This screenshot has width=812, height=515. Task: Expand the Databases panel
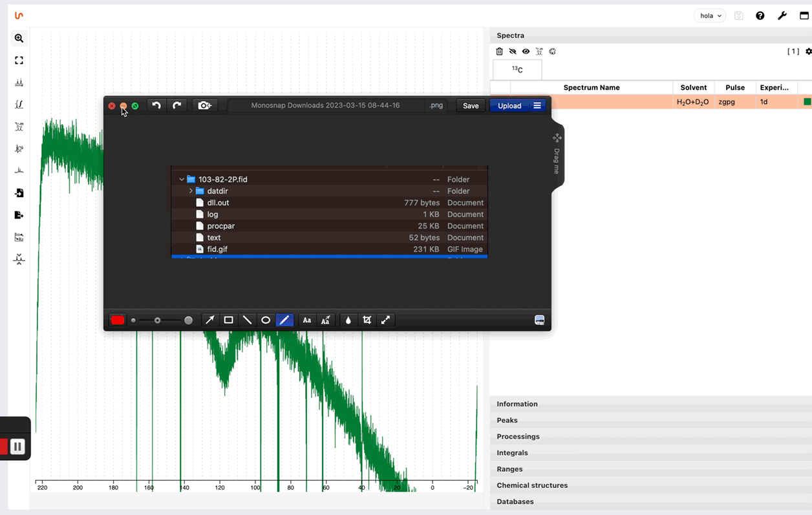coord(651,501)
